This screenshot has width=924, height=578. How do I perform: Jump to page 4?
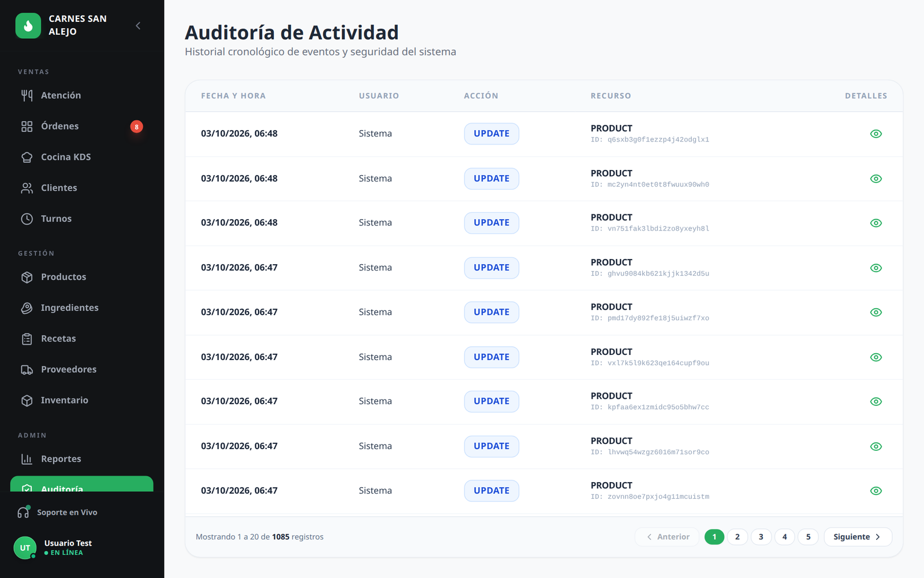[785, 537]
